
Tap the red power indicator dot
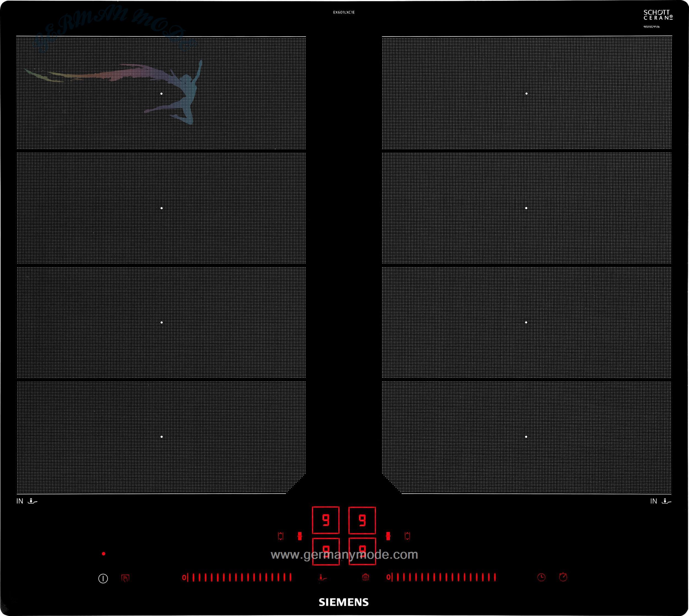(x=104, y=554)
